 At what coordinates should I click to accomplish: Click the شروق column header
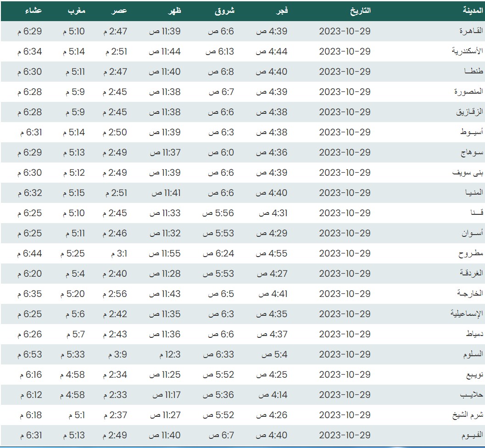(x=224, y=11)
